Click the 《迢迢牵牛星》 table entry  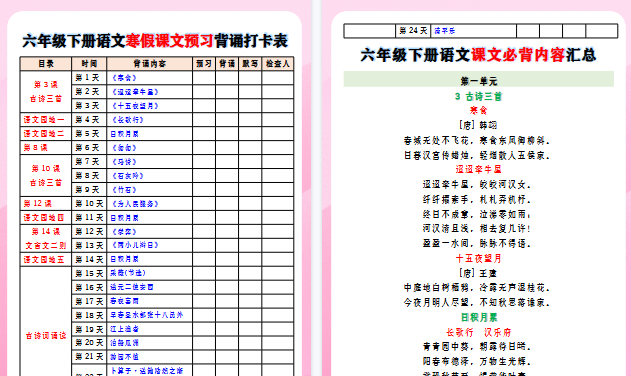click(135, 92)
